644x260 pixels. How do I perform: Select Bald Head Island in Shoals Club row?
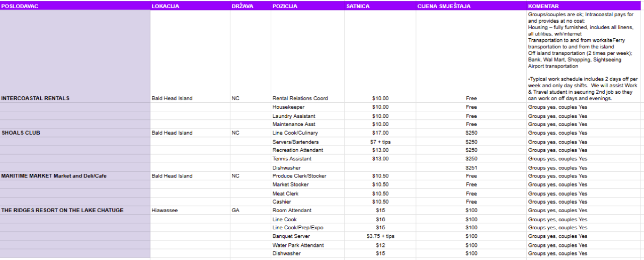click(190, 133)
